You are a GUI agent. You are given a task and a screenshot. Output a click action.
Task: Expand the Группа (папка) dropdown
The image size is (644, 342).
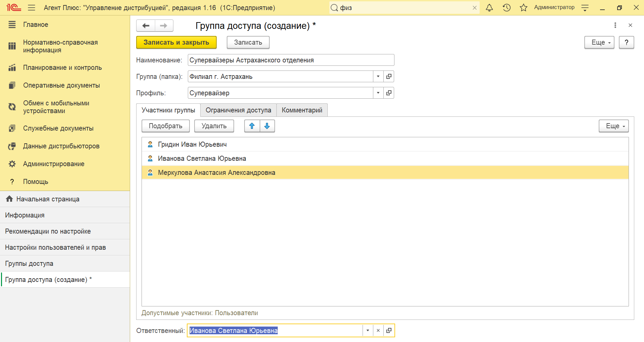[378, 77]
